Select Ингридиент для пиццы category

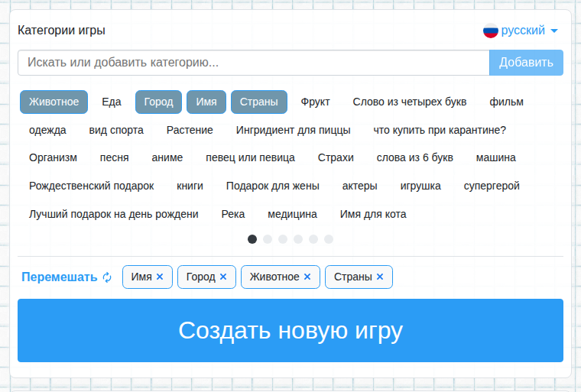[x=293, y=130]
